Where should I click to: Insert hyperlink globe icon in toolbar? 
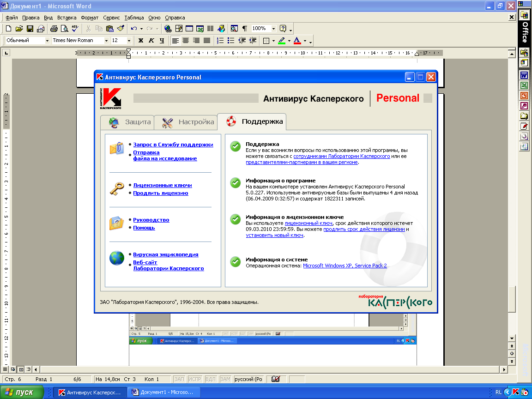point(168,29)
